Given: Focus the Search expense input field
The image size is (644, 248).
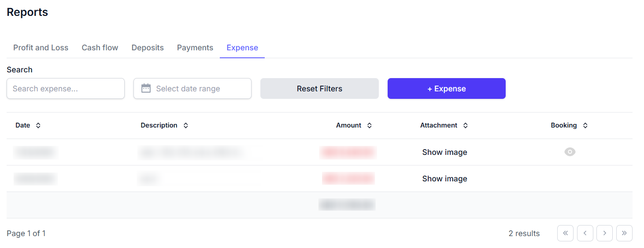Looking at the screenshot, I should pos(66,89).
